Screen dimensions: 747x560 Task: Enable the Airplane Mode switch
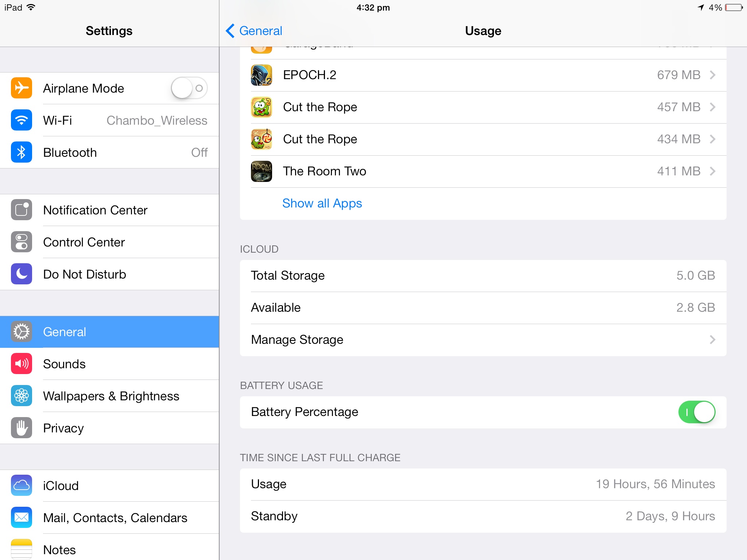pos(189,88)
